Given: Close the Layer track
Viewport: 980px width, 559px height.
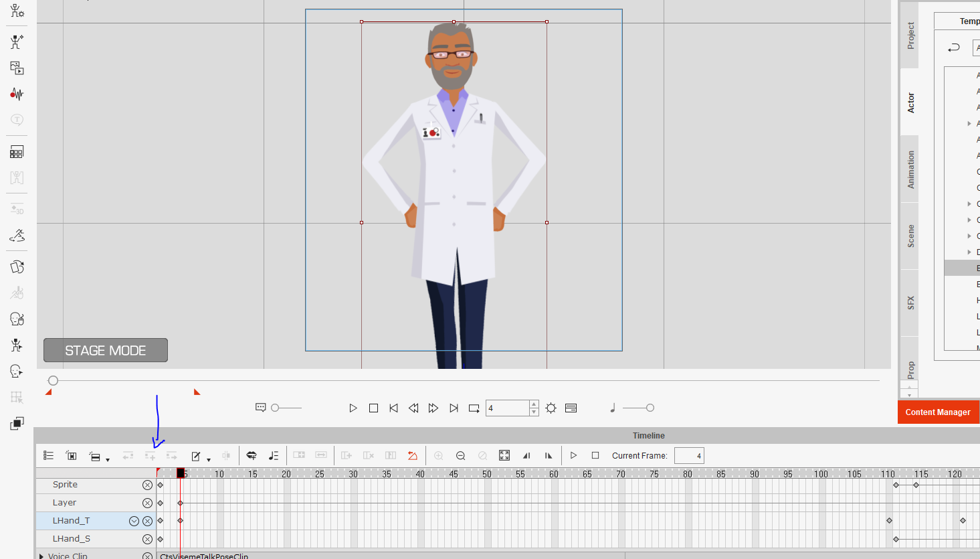Looking at the screenshot, I should [x=147, y=503].
